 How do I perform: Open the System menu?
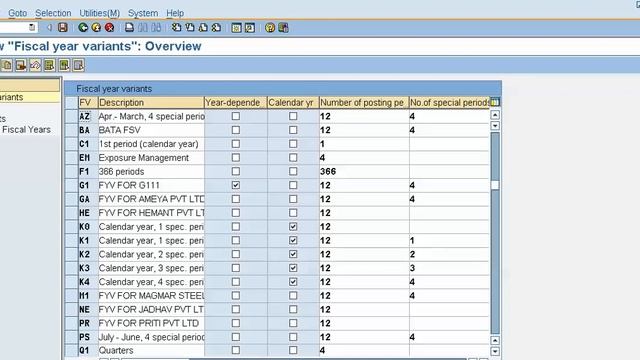pyautogui.click(x=143, y=13)
